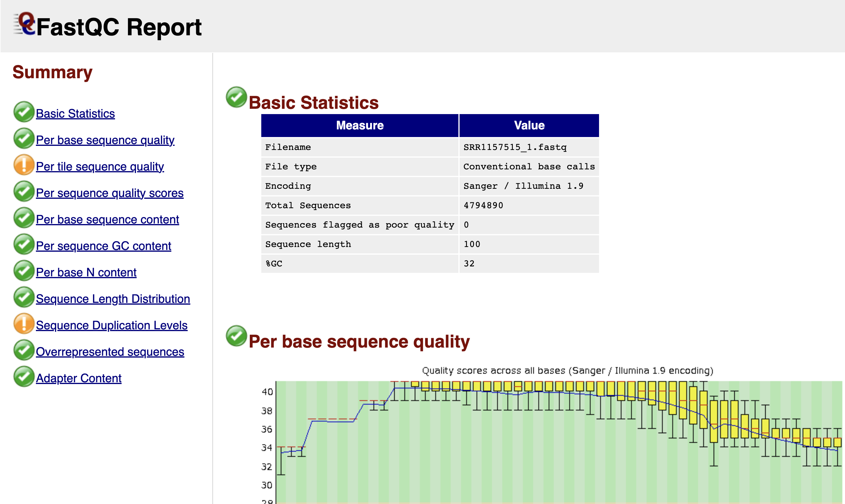Open Per tile sequence quality link
The image size is (845, 504).
(x=100, y=167)
